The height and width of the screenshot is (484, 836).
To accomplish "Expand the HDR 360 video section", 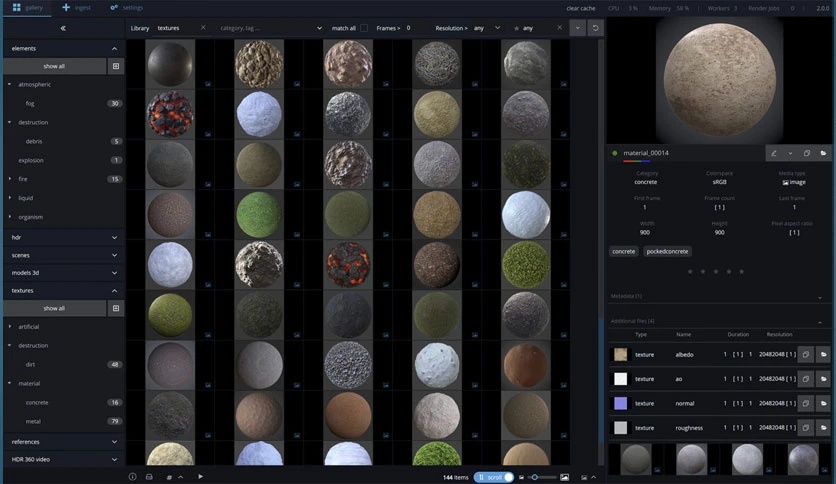I will [114, 459].
